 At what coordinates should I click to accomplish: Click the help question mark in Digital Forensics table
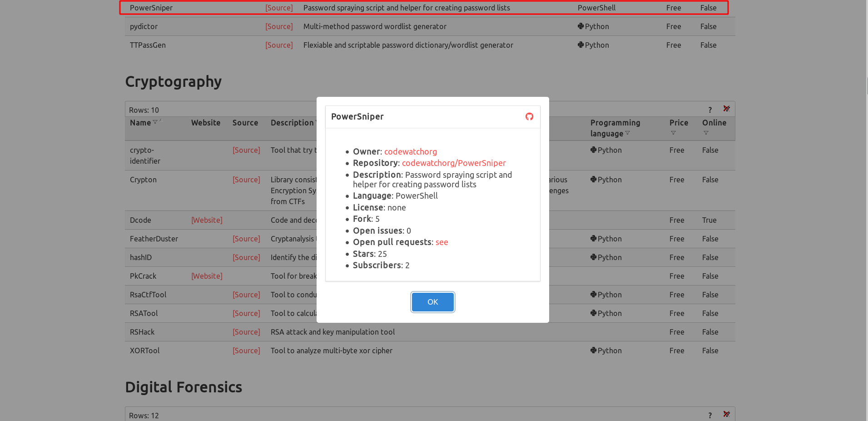tap(710, 415)
